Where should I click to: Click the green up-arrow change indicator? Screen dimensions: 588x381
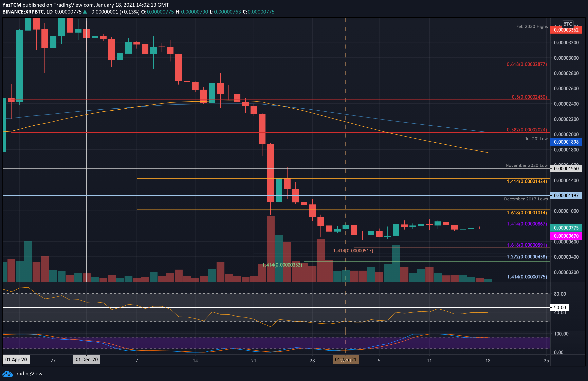click(x=85, y=12)
